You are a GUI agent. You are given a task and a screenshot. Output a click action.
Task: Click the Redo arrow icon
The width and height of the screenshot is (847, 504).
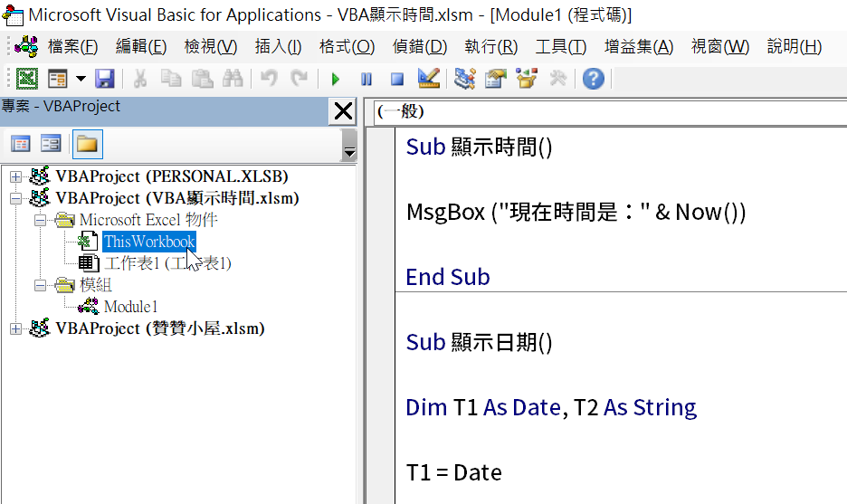(299, 79)
